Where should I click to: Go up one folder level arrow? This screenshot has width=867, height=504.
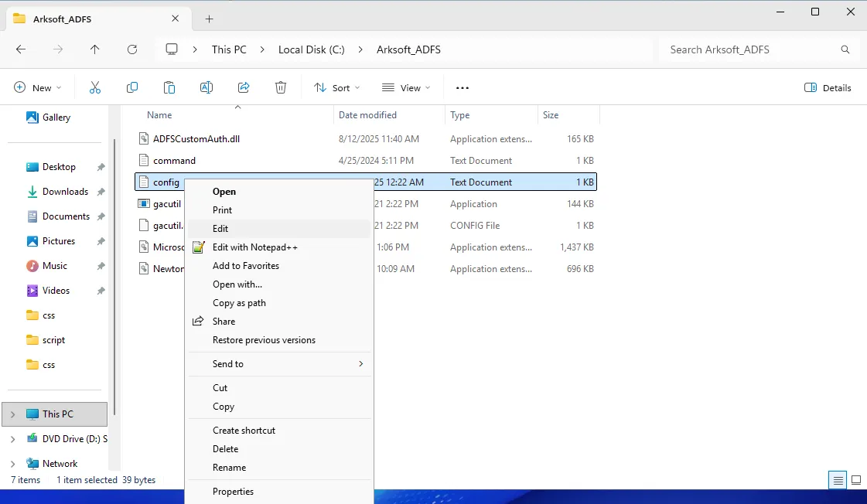pos(95,49)
